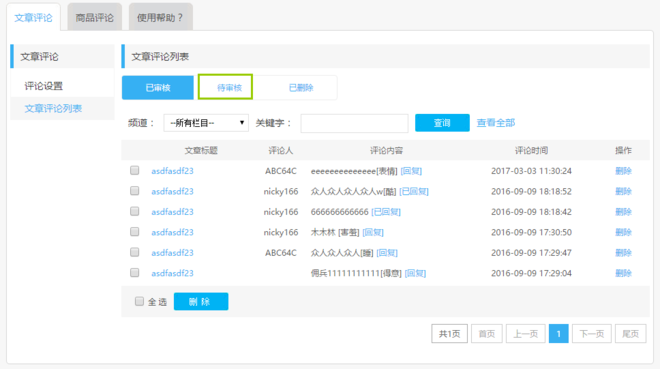Screen dimensions: 660x369
Task: Tick the checkbox for the 18:18:52 comment
Action: point(135,191)
